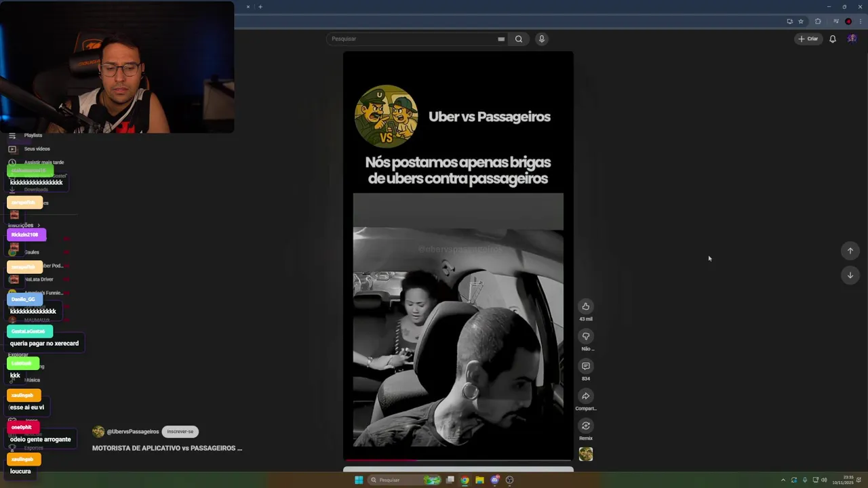Open a new browser tab with plus

click(260, 7)
